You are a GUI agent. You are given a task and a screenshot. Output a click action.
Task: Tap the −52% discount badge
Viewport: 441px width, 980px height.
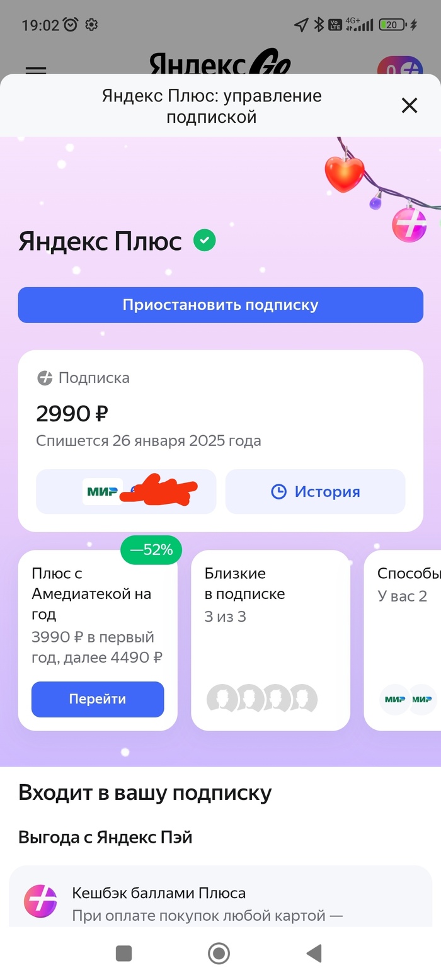click(151, 550)
